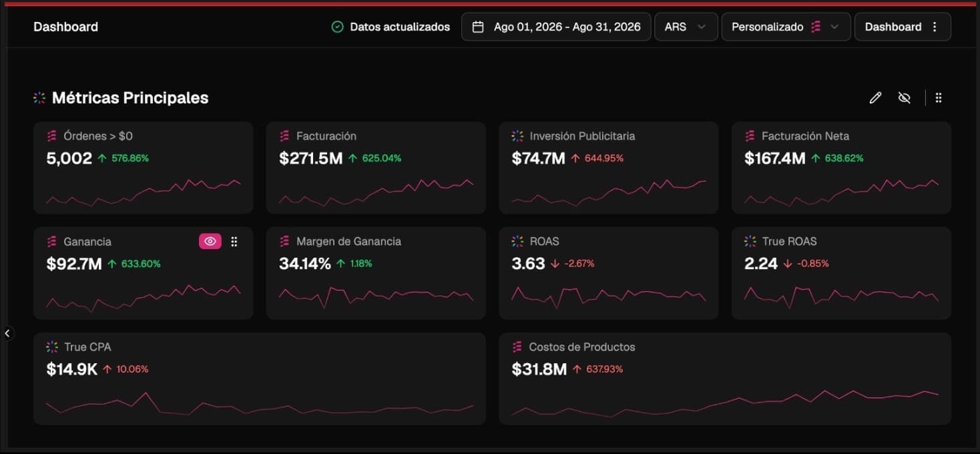Click the pencil edit icon for Métricas Principales
The image size is (980, 454).
pos(875,98)
